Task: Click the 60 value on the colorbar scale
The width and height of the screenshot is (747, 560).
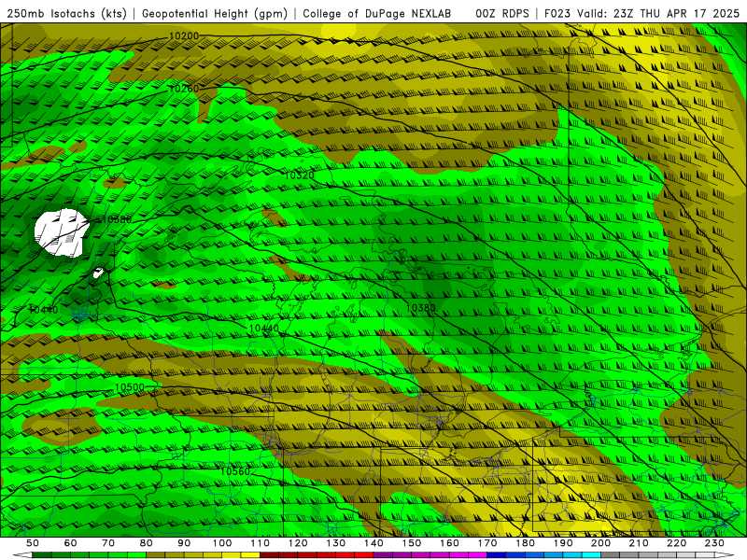Action: click(x=71, y=543)
